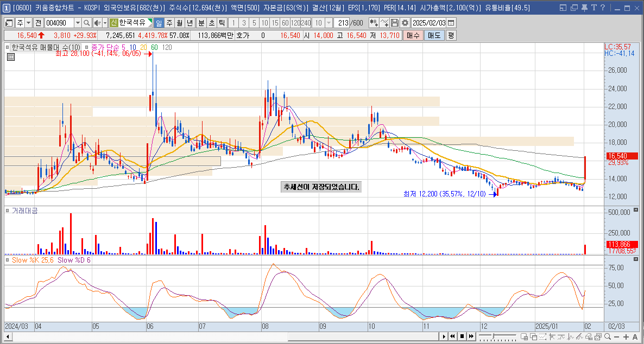Close the 거래대금 indicator pane
Screen dimensions: 644x344
[x=636, y=210]
